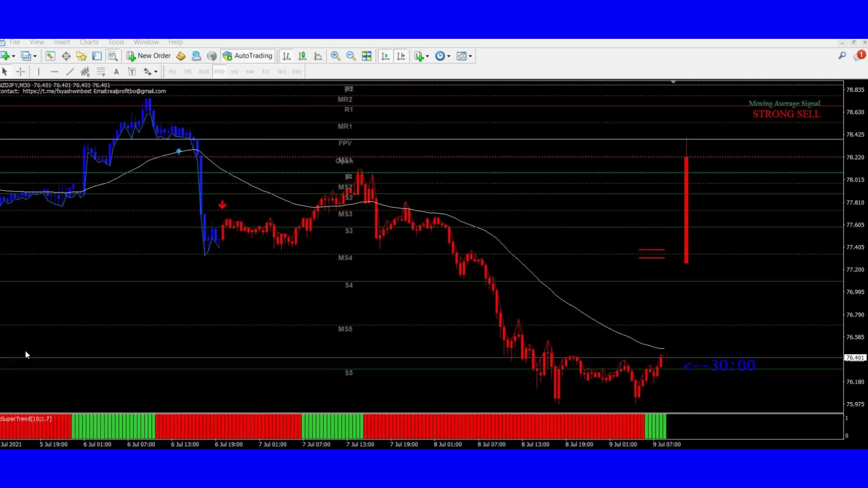The image size is (868, 488).
Task: Switch timeframe to H1
Action: click(x=235, y=71)
